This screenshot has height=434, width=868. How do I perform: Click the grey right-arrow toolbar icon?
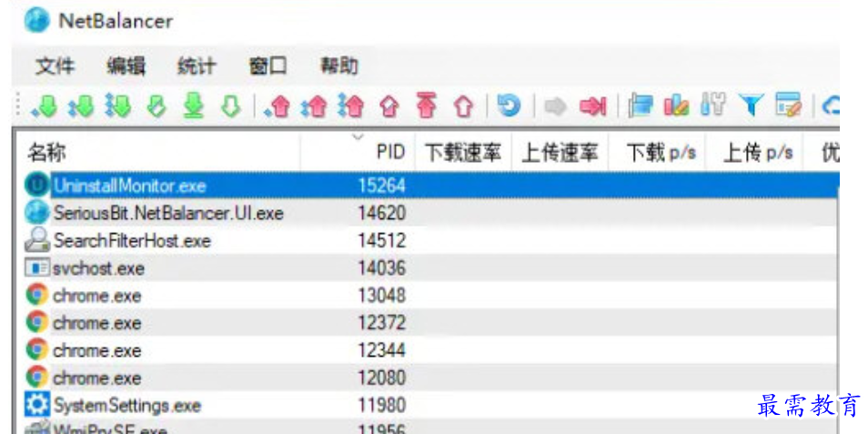click(555, 106)
